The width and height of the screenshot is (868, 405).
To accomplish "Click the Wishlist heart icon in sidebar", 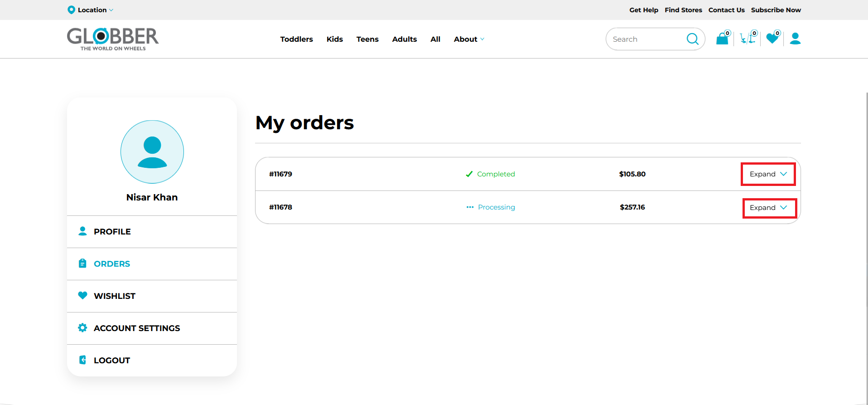I will [82, 295].
